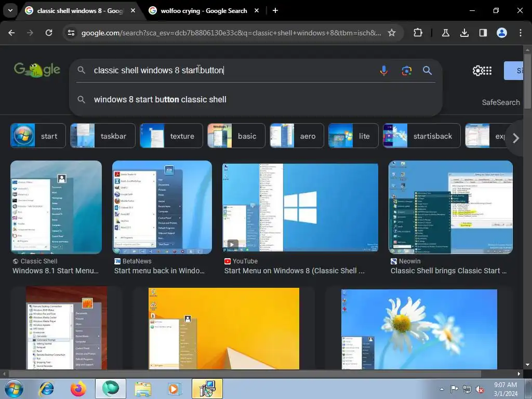The image size is (532, 399).
Task: Open the BetaNews start menu image
Action: click(162, 207)
